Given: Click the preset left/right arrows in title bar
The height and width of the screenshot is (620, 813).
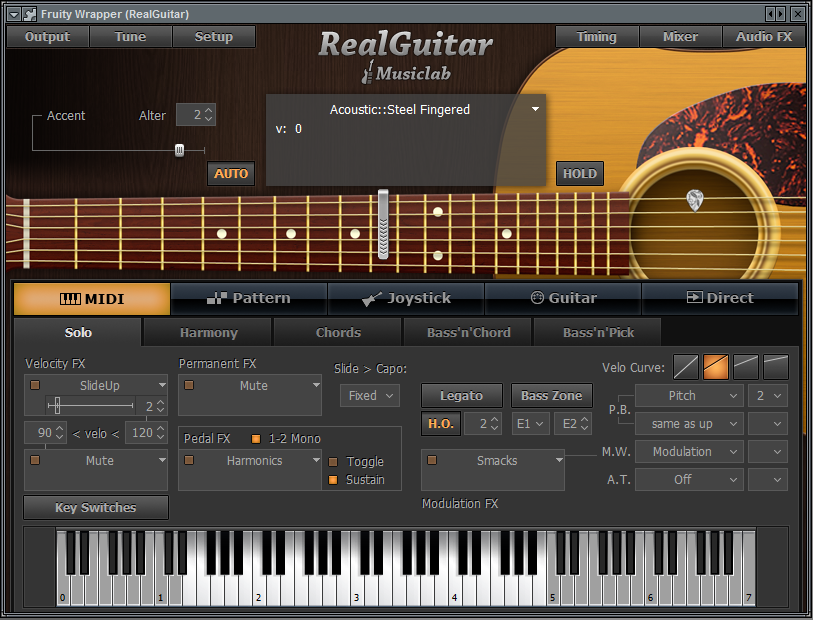Looking at the screenshot, I should (x=776, y=14).
